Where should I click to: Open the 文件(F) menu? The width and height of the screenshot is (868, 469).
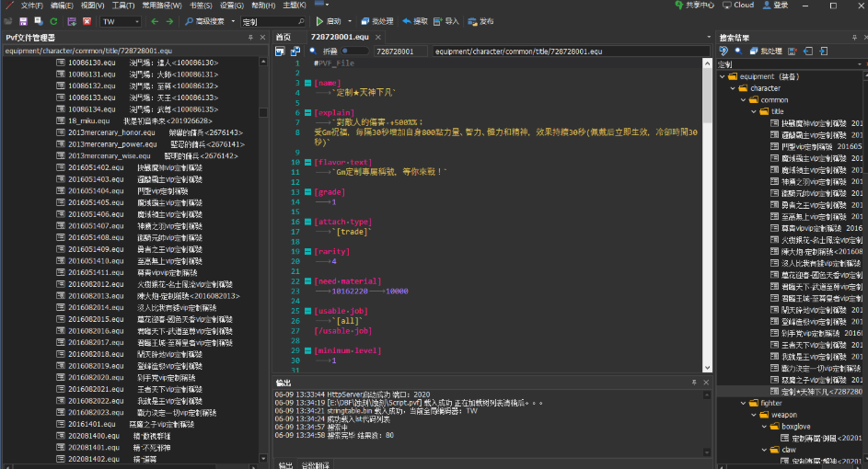[x=32, y=5]
